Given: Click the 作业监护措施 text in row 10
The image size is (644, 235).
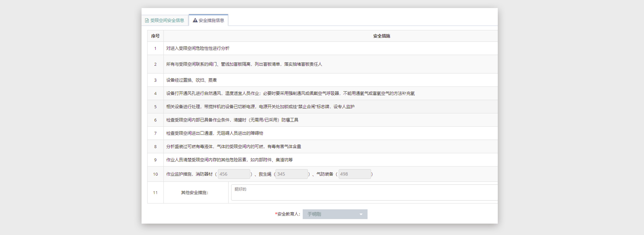Looking at the screenshot, I should tap(179, 174).
